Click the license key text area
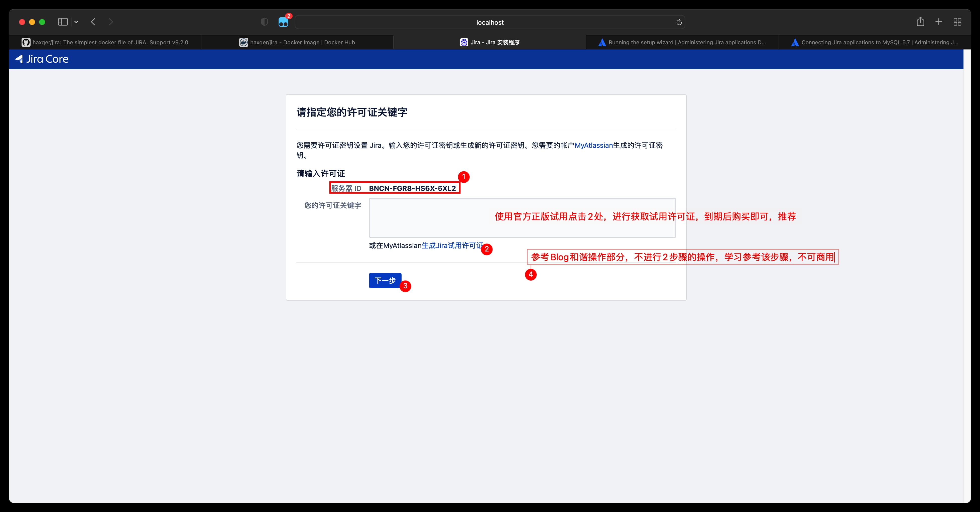This screenshot has width=980, height=512. (522, 218)
